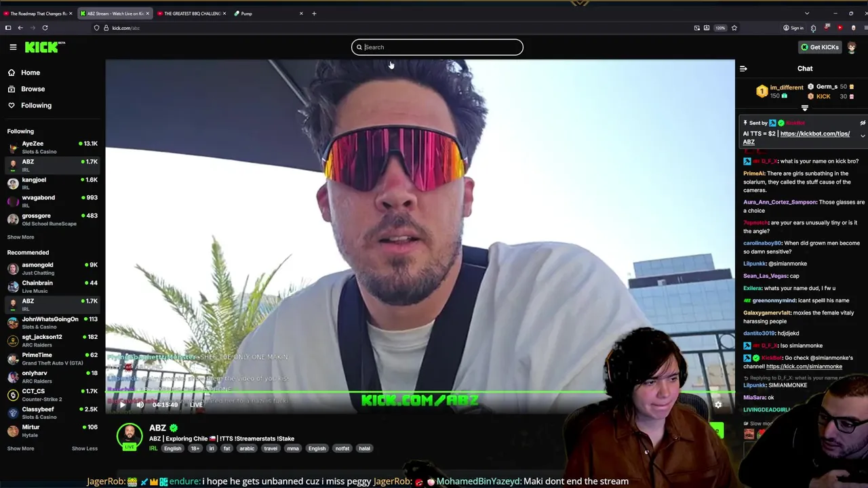Viewport: 868px width, 488px height.
Task: Open onlyharv recommended channel
Action: point(52,376)
